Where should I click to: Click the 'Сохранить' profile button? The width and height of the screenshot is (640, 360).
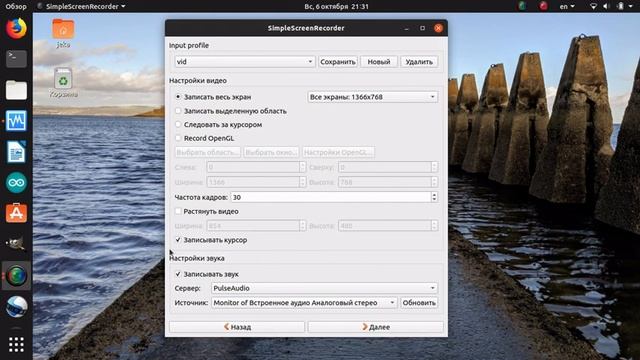coord(338,62)
